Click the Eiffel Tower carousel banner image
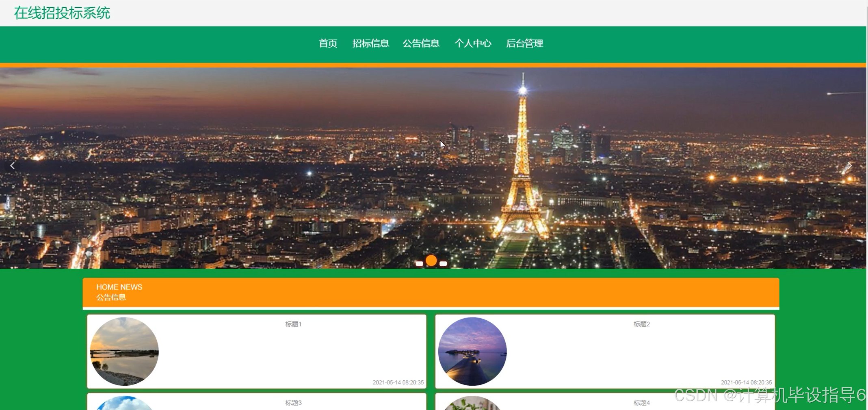 click(x=433, y=168)
